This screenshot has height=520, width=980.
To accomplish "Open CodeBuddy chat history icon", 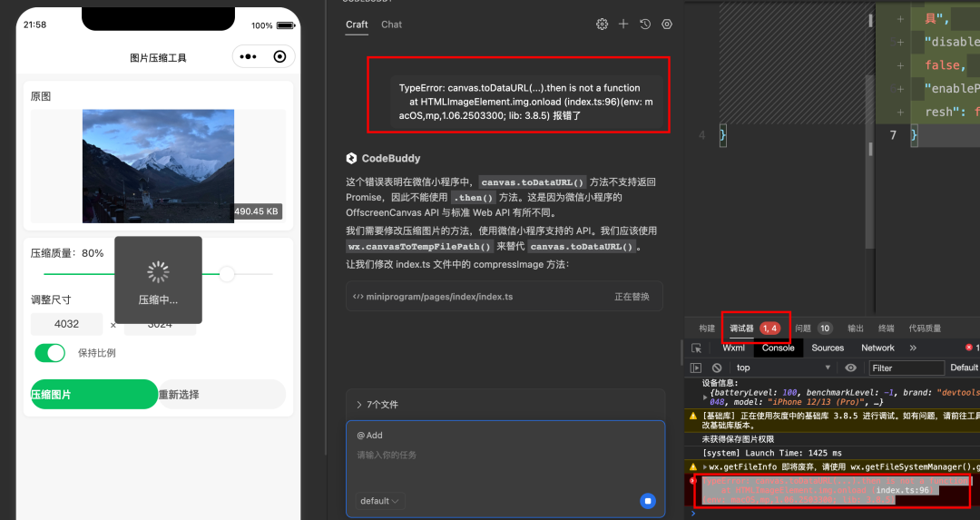I will (x=645, y=25).
